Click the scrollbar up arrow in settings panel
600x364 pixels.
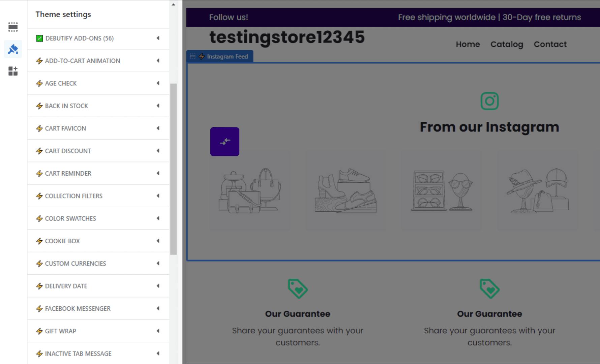point(173,5)
